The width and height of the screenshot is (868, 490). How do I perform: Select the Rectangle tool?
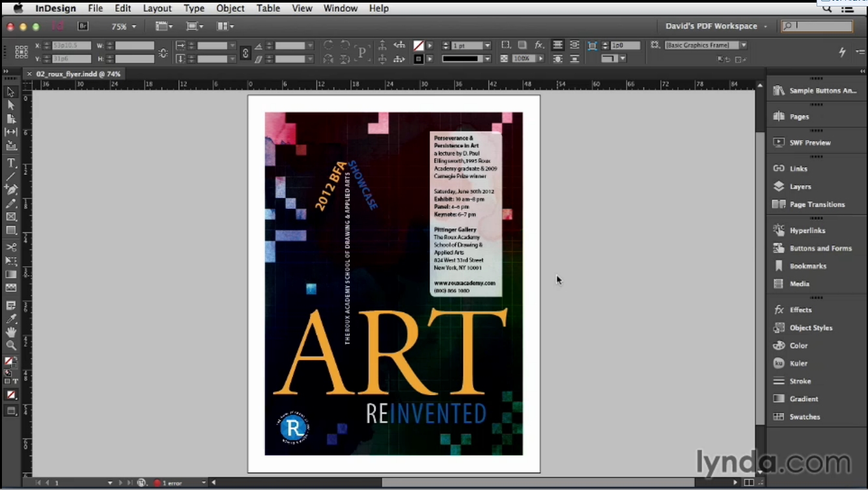click(x=11, y=230)
